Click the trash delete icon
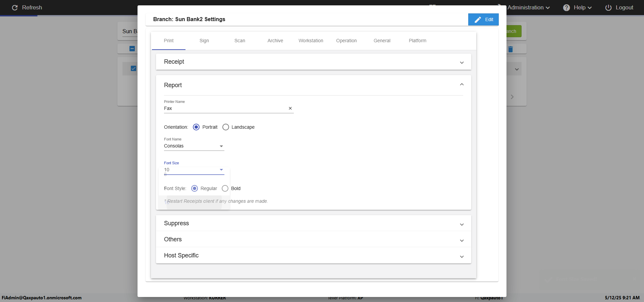Image resolution: width=644 pixels, height=302 pixels. click(511, 49)
